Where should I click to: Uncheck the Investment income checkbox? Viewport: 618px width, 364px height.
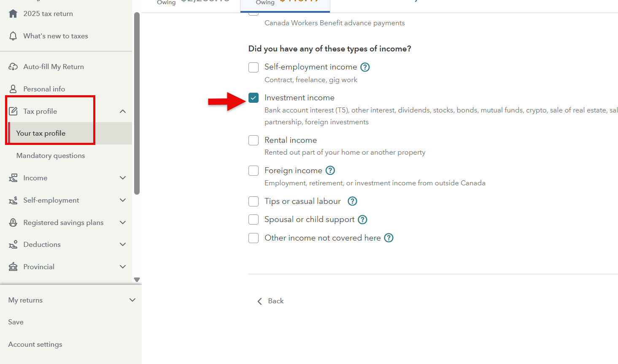coord(254,98)
